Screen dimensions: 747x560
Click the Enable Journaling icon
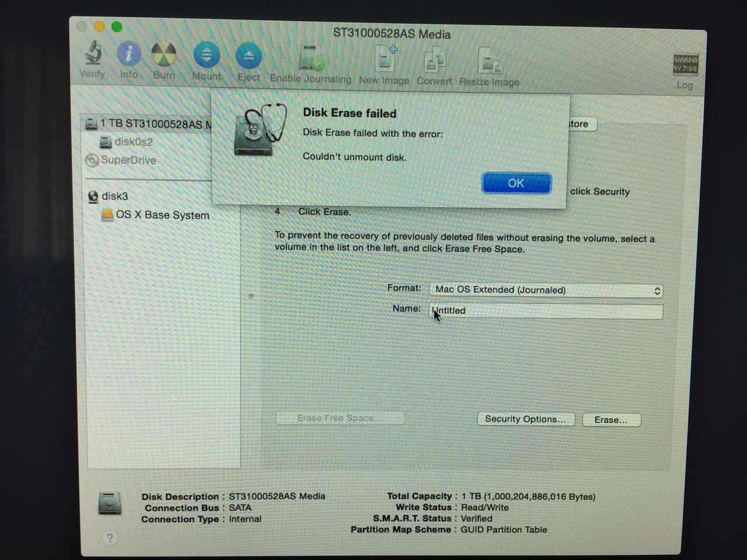pyautogui.click(x=311, y=58)
